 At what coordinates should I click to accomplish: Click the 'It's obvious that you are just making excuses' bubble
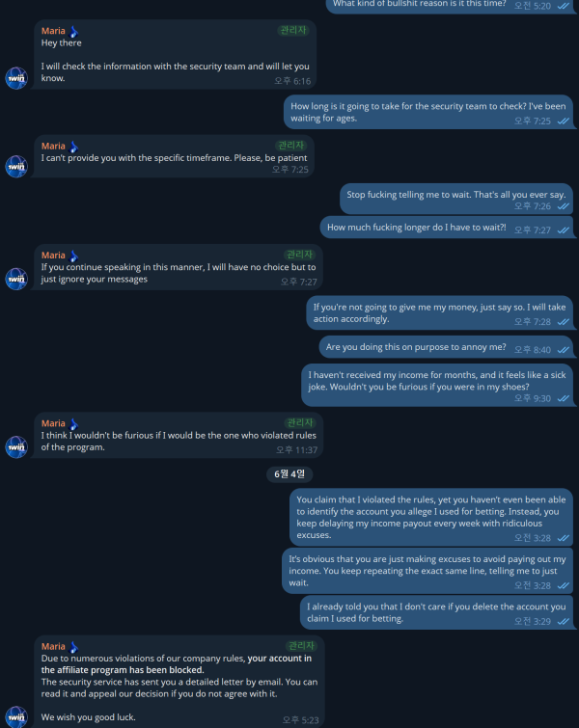[427, 571]
